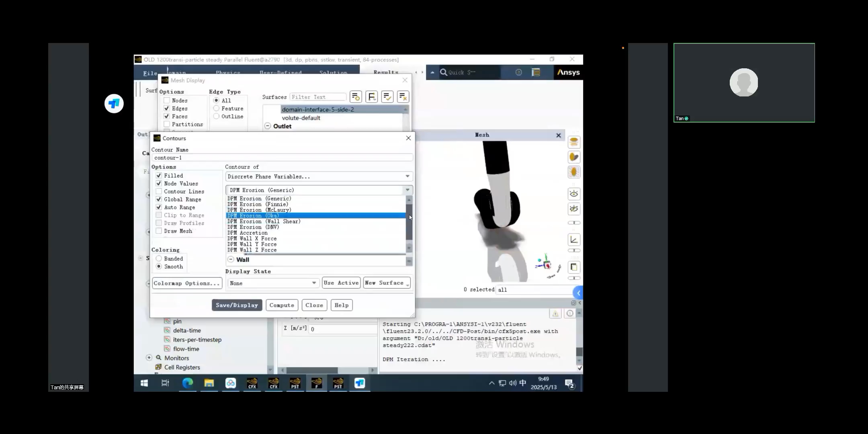Enable the Contour Lines checkbox
868x434 pixels.
(159, 192)
